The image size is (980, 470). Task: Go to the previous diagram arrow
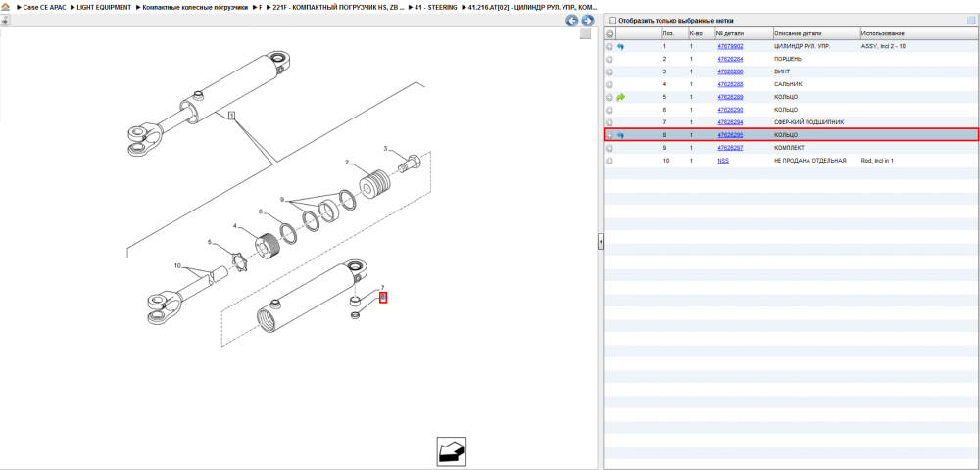pos(572,21)
